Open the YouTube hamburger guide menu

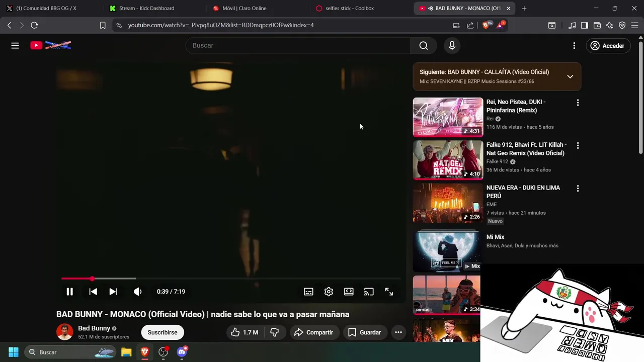click(x=15, y=46)
